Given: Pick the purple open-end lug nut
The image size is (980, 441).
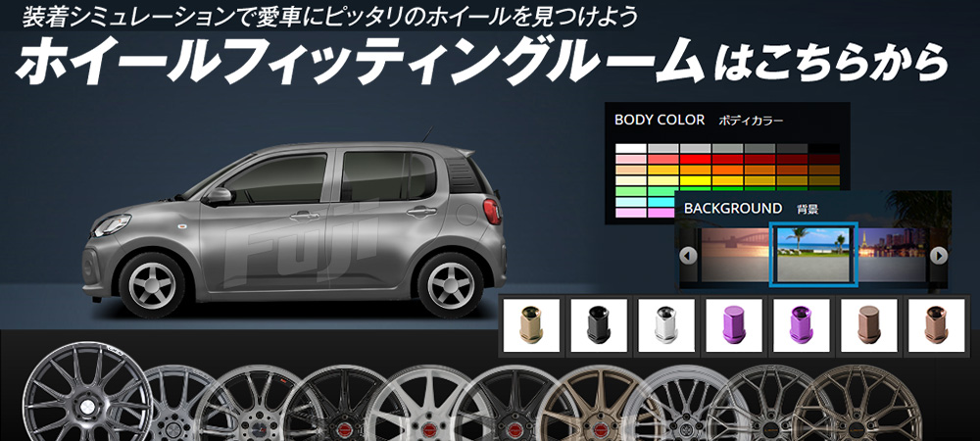Looking at the screenshot, I should pos(802,325).
